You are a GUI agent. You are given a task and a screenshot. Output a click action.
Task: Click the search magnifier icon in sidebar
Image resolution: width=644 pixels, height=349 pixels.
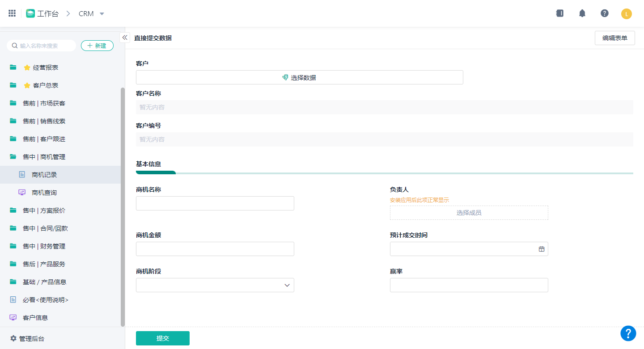point(15,46)
